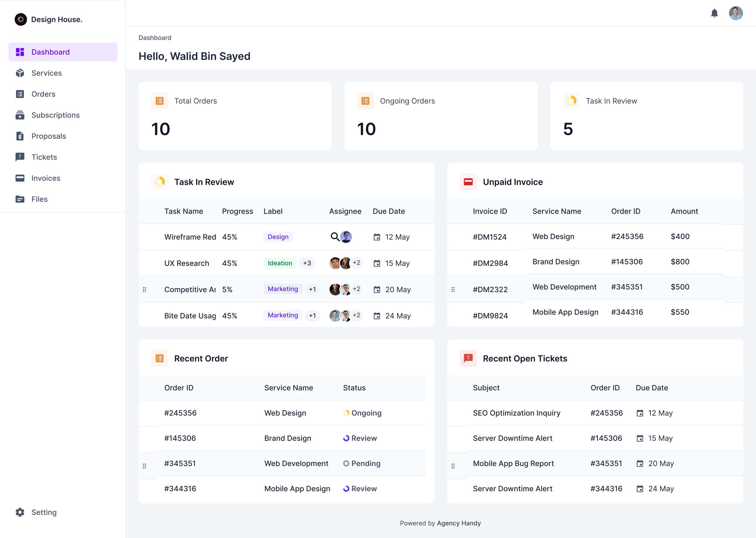This screenshot has width=756, height=538.
Task: Expand +2 assignees on 15 May task
Action: point(357,263)
